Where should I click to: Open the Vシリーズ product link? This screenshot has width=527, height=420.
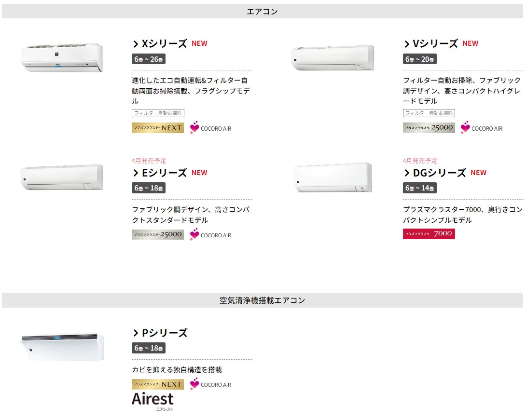tap(431, 43)
